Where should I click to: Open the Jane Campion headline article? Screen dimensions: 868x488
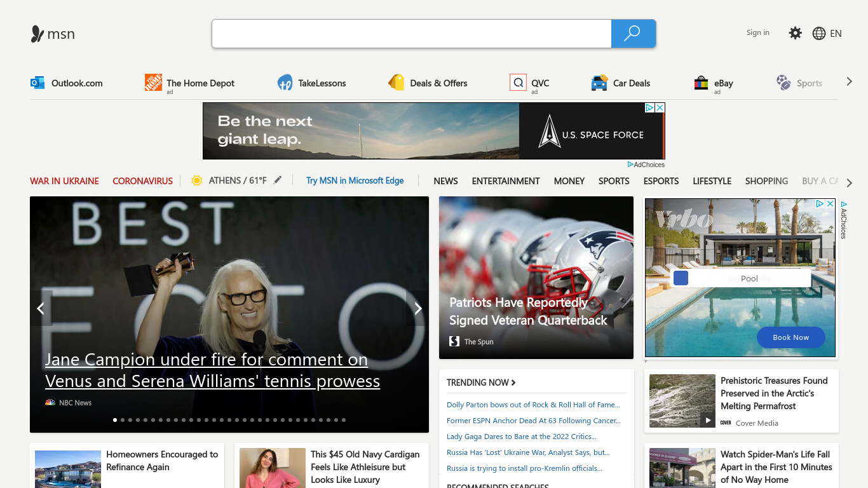[213, 370]
